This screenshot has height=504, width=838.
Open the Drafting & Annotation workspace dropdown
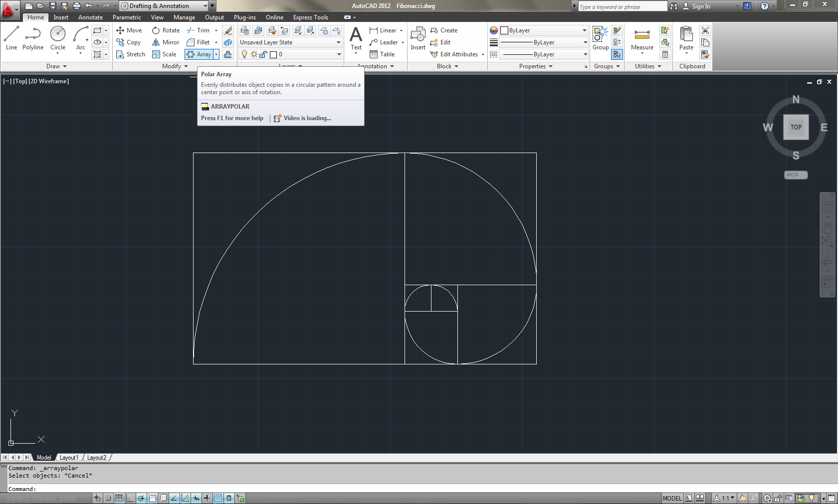[x=164, y=6]
